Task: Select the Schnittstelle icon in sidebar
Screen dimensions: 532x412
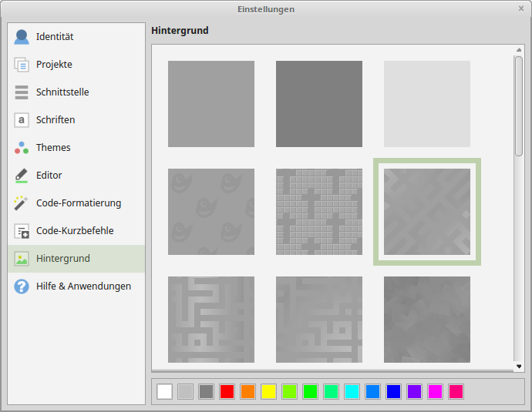Action: click(x=22, y=92)
